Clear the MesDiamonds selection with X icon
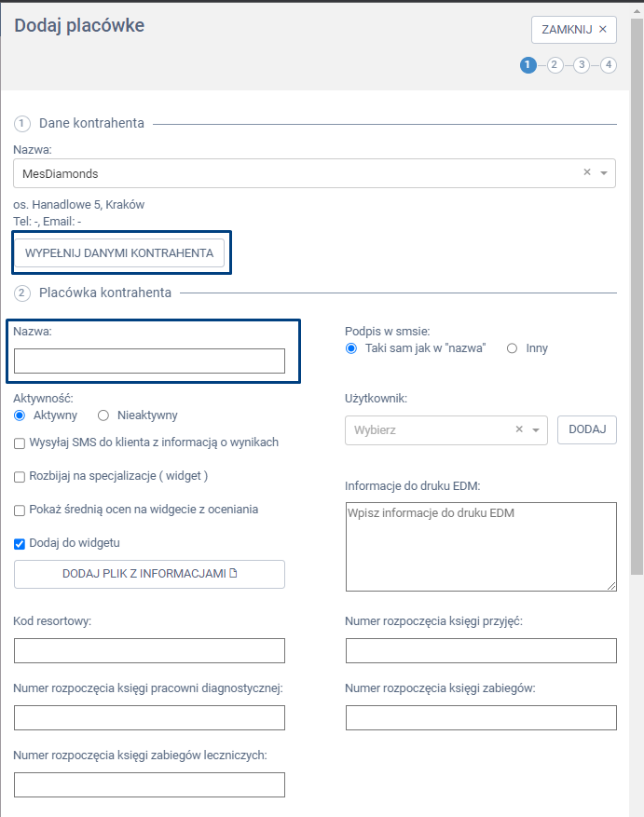644x817 pixels. pos(587,172)
